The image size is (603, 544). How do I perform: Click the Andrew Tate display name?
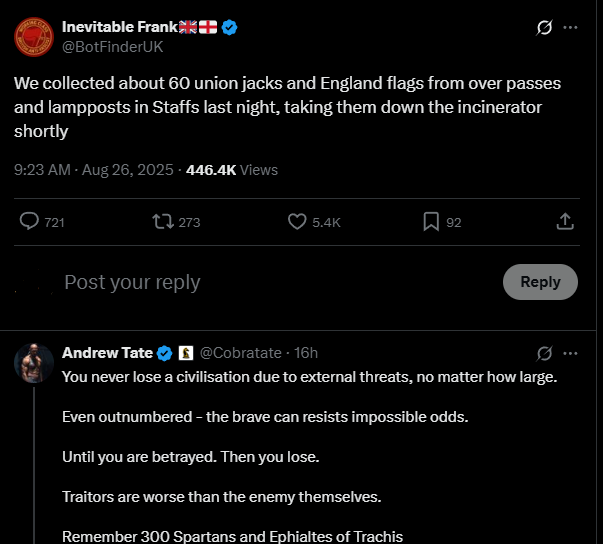click(x=107, y=353)
